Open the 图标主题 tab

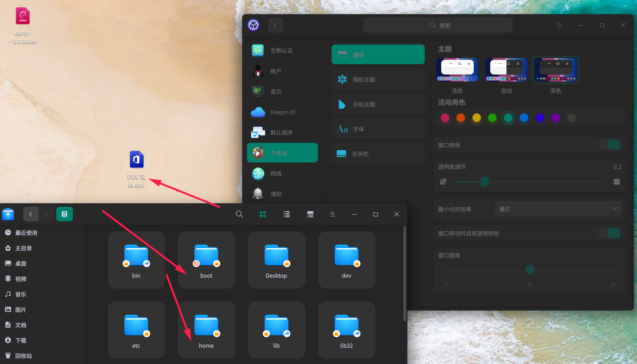coord(378,79)
